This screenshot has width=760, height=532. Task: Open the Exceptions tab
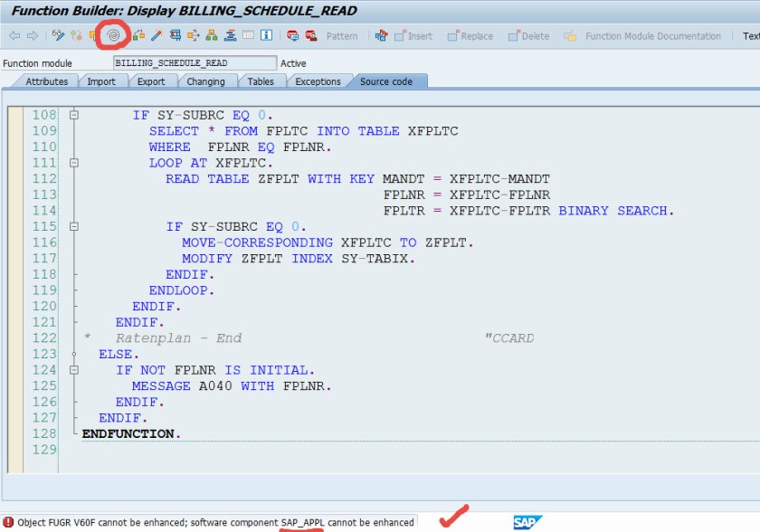[x=318, y=81]
